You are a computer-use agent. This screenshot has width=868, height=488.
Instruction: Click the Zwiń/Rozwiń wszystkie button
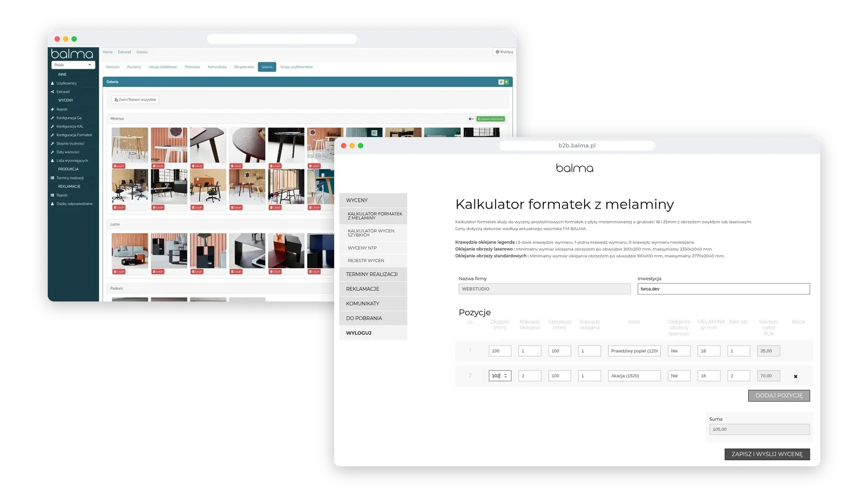(x=135, y=100)
